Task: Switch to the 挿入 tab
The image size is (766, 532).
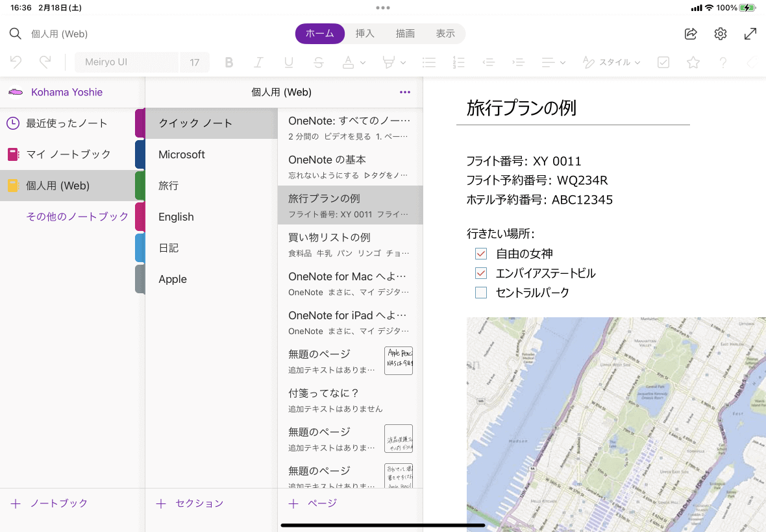Action: (365, 34)
